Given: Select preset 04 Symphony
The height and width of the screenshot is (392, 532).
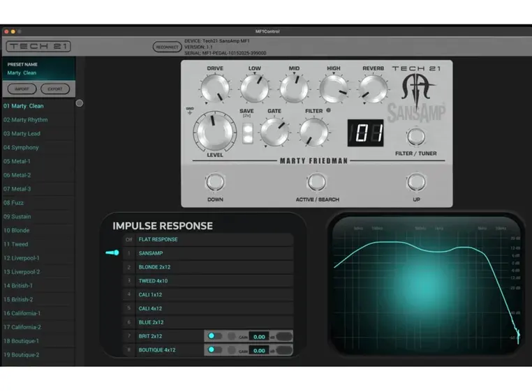Looking at the screenshot, I should click(38, 147).
